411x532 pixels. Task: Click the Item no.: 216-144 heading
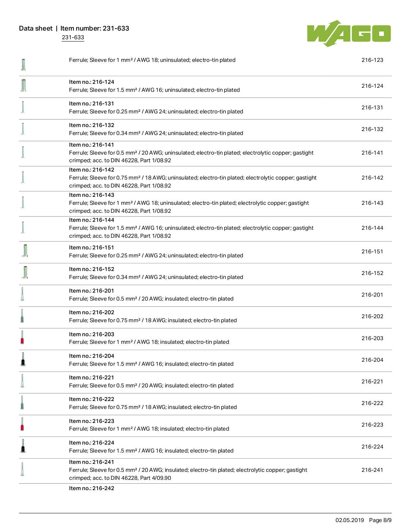coord(92,220)
